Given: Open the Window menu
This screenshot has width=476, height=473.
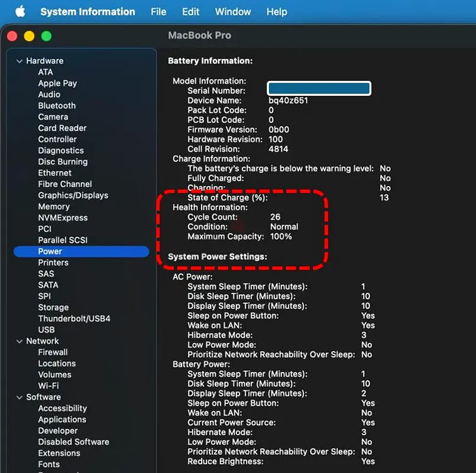Looking at the screenshot, I should click(x=233, y=12).
